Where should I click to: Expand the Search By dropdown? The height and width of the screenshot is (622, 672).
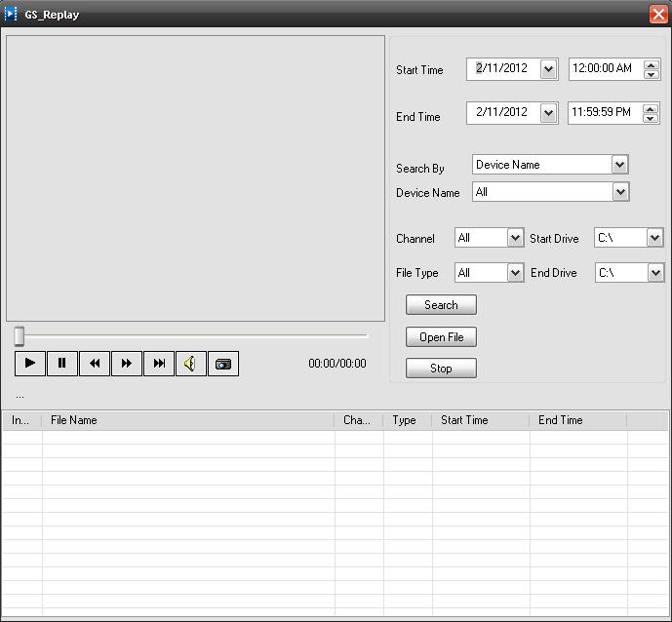tap(619, 165)
